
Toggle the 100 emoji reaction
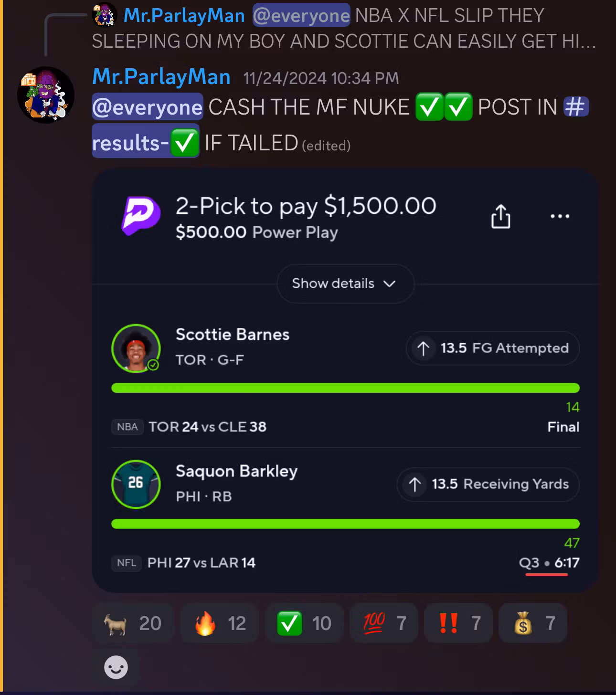(384, 623)
